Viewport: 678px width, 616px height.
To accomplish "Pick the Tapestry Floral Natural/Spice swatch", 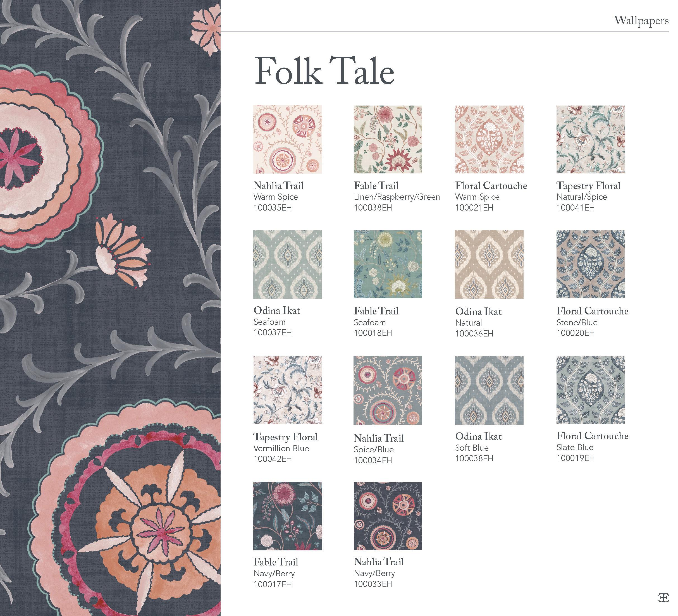I will pos(590,139).
